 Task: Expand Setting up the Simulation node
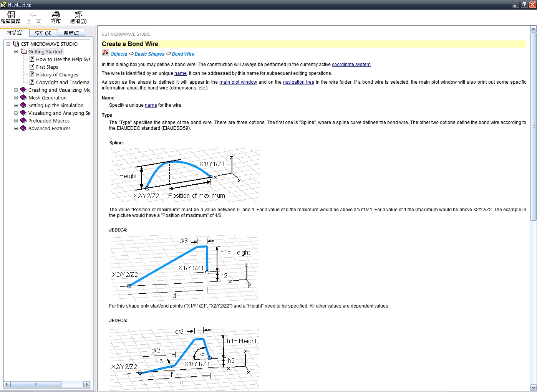click(16, 106)
